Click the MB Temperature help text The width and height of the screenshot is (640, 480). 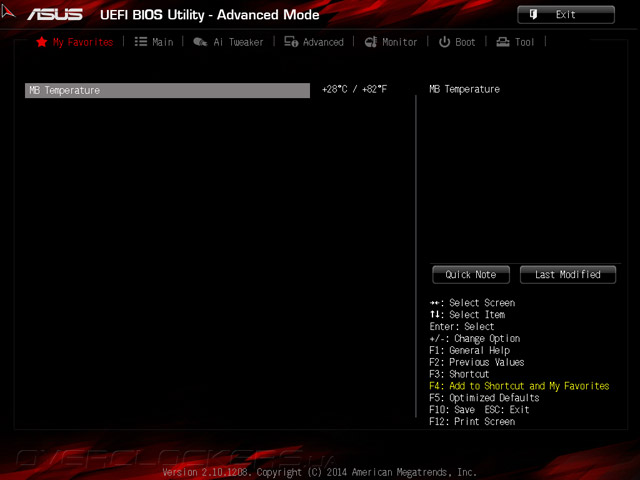pos(464,89)
